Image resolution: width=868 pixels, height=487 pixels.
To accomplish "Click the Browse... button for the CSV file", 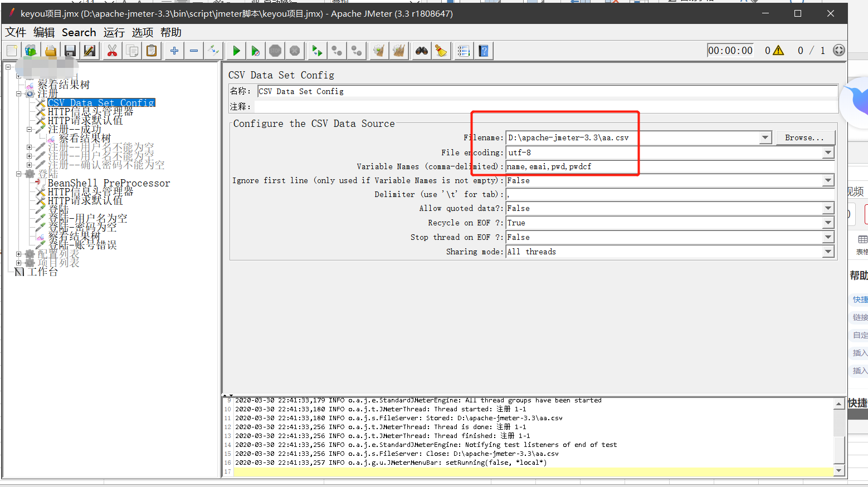I will click(805, 137).
